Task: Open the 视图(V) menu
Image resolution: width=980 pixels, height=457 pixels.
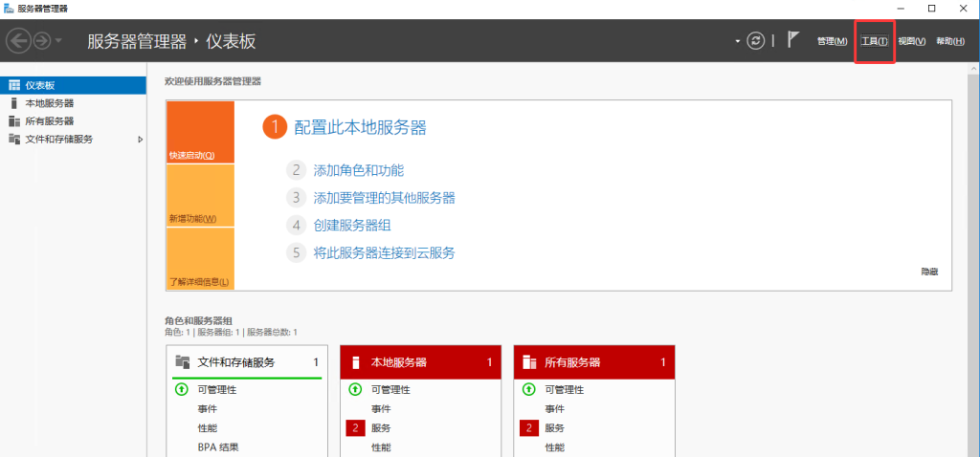Action: (911, 41)
